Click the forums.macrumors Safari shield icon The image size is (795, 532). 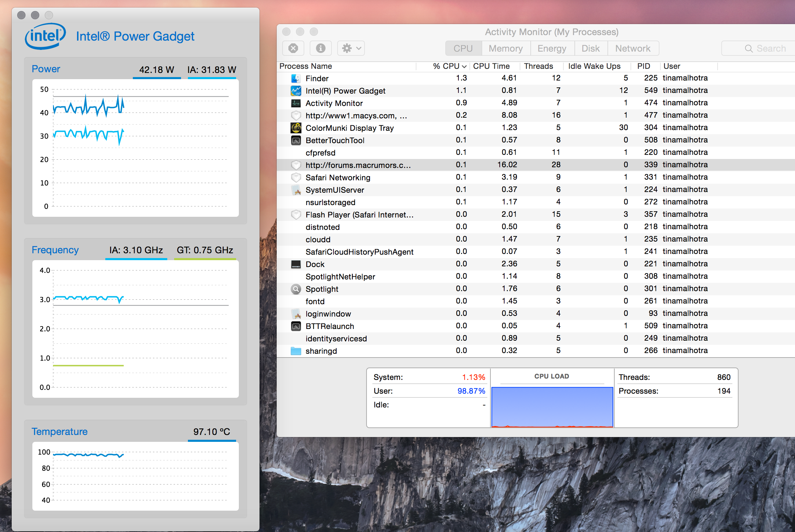[x=296, y=165]
